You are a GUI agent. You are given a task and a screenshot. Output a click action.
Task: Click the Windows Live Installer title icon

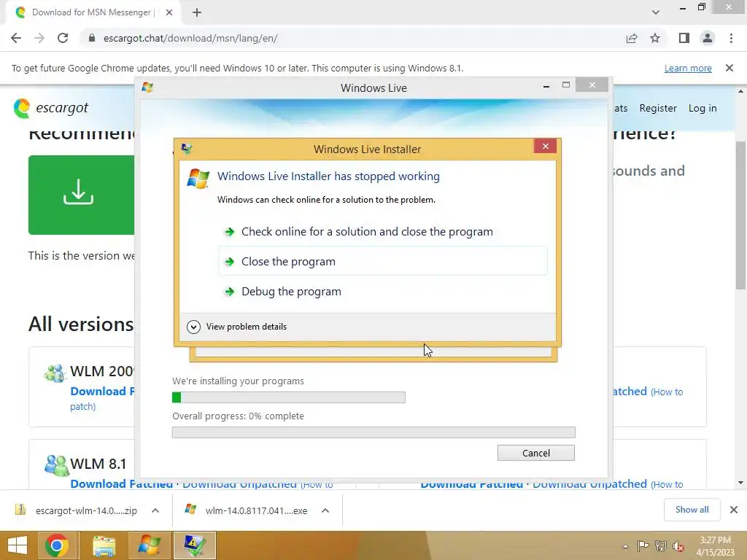coord(186,149)
